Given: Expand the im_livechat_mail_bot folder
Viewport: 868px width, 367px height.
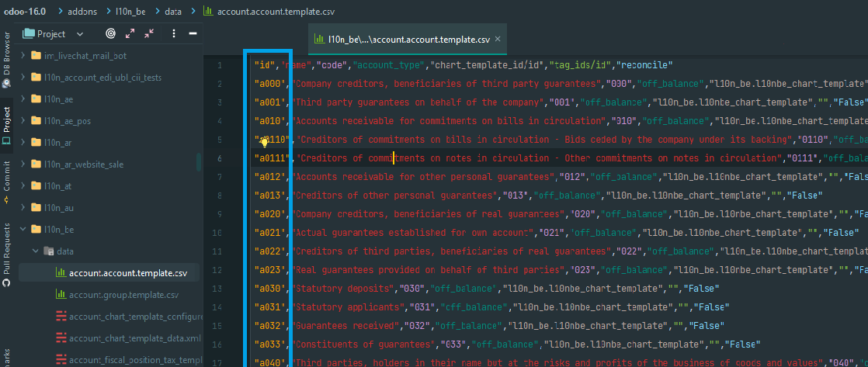Looking at the screenshot, I should [x=23, y=56].
